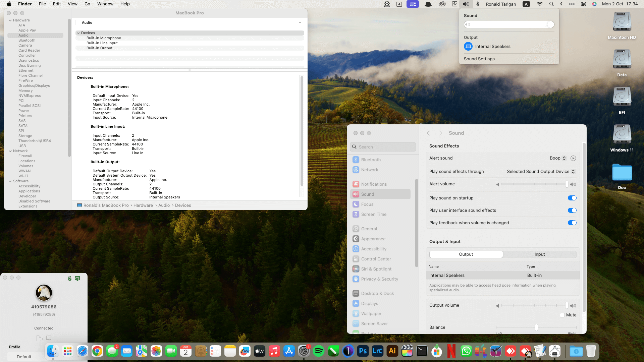
Task: Open the Doc folder on desktop
Action: point(622,173)
